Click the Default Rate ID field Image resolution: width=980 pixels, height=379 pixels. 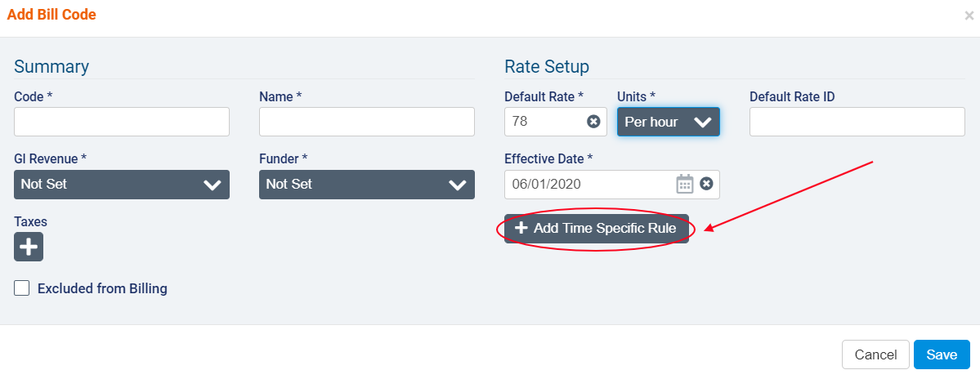click(x=857, y=122)
